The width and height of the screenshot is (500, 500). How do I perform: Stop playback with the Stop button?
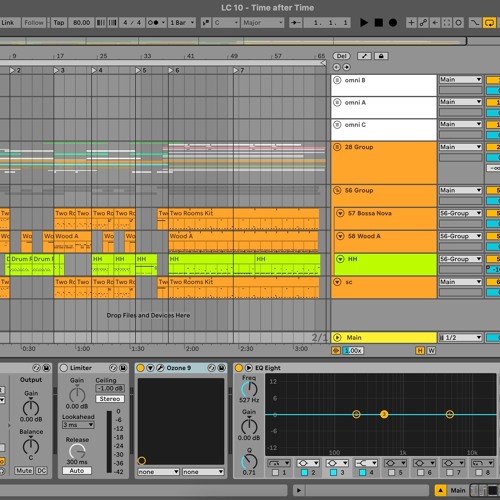coord(378,23)
